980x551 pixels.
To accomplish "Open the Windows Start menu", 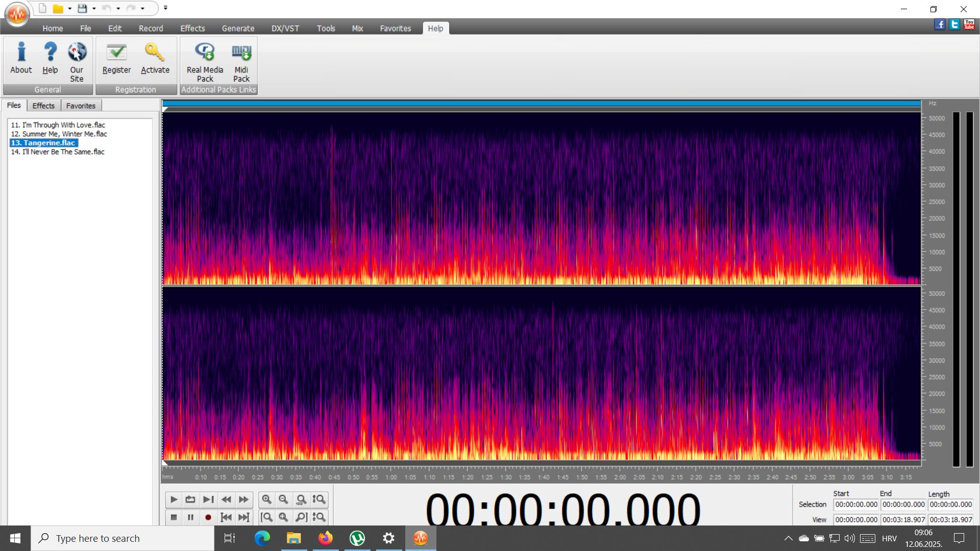I will coord(15,538).
